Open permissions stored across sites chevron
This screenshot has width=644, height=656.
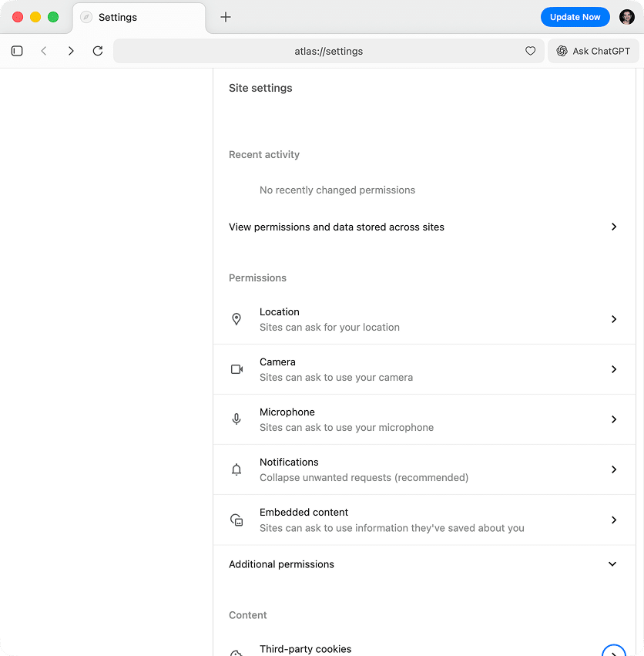point(614,227)
